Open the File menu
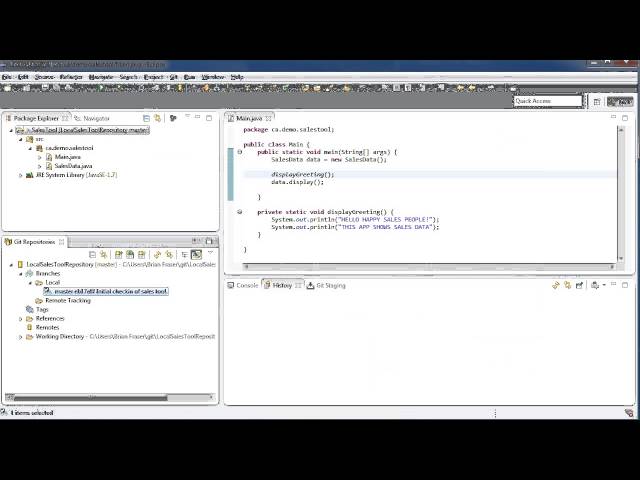The image size is (640, 480). [7, 77]
